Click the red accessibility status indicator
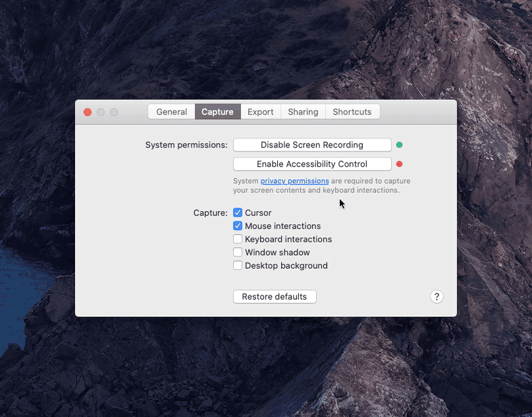The height and width of the screenshot is (417, 532). (x=400, y=164)
